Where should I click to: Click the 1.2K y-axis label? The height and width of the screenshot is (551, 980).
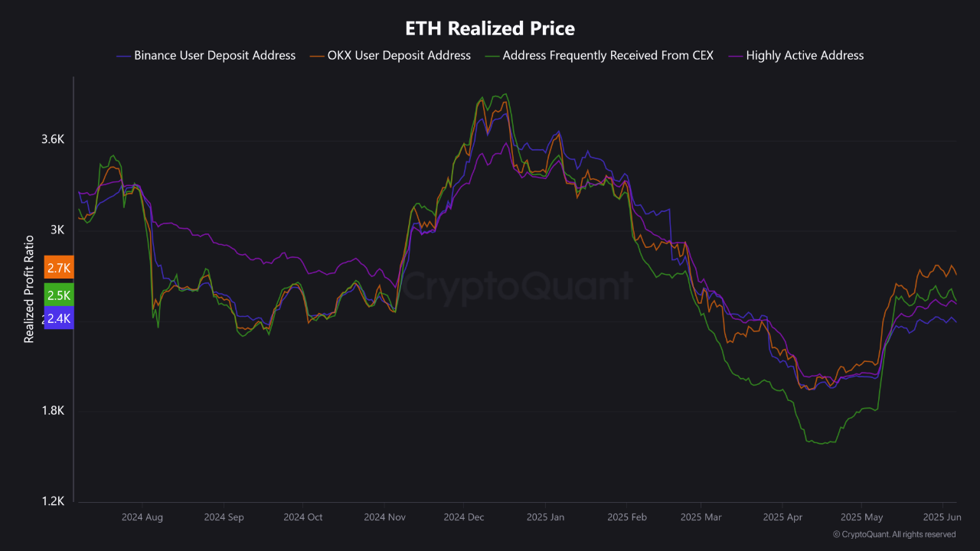click(53, 501)
